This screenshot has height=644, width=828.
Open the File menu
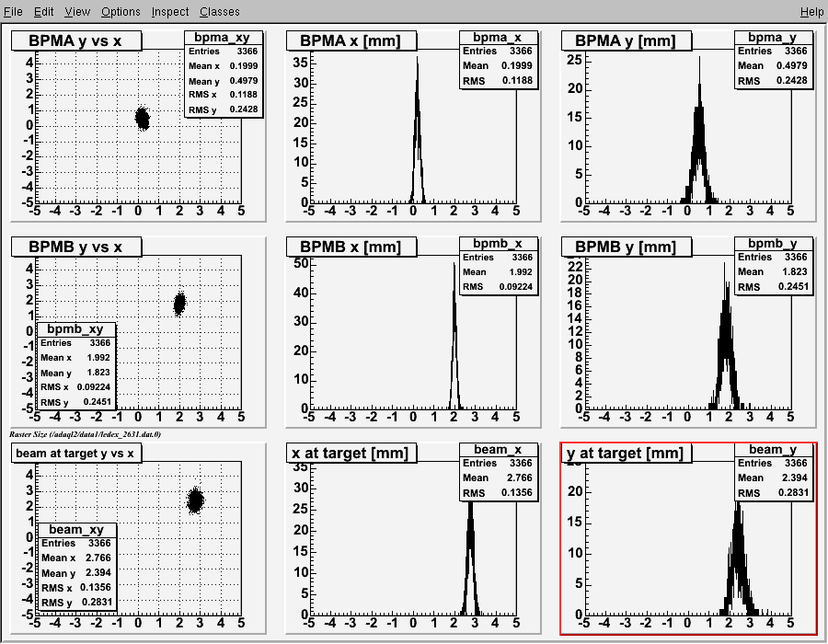tap(13, 11)
